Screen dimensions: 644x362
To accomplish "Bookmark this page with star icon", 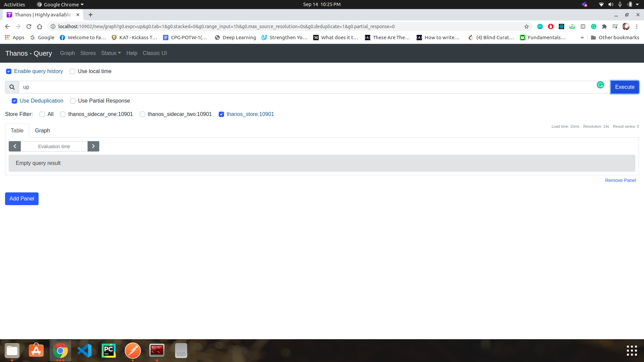I will 527,26.
